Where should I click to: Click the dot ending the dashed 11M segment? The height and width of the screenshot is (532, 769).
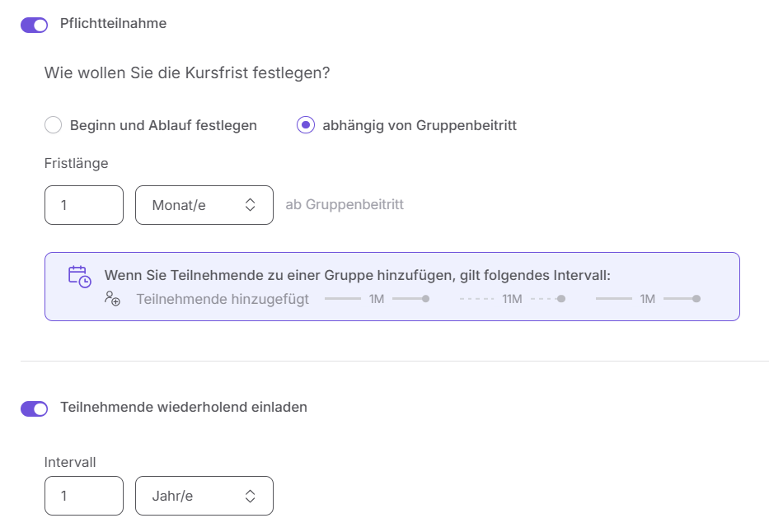tap(560, 299)
